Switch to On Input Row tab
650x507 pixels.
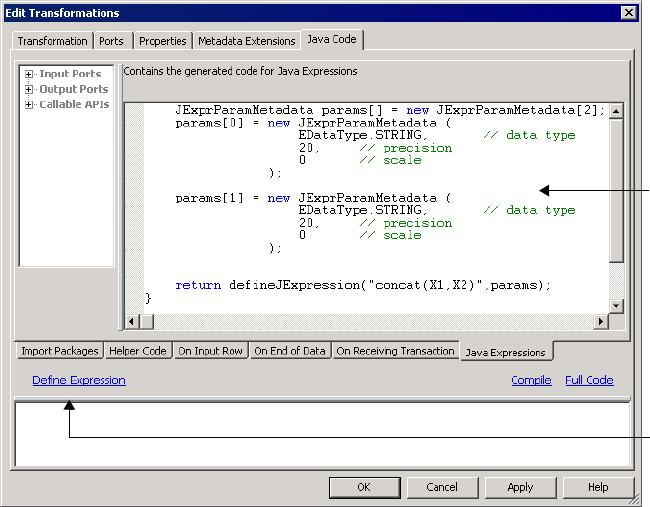click(210, 351)
